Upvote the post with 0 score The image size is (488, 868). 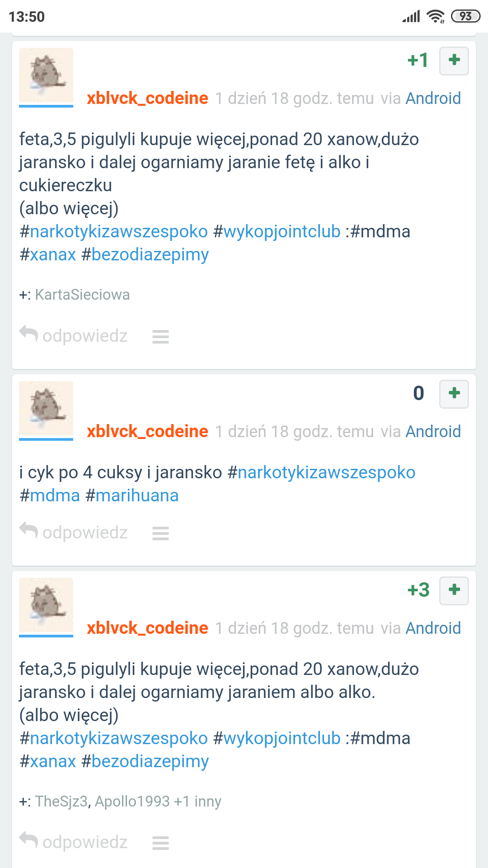point(454,394)
